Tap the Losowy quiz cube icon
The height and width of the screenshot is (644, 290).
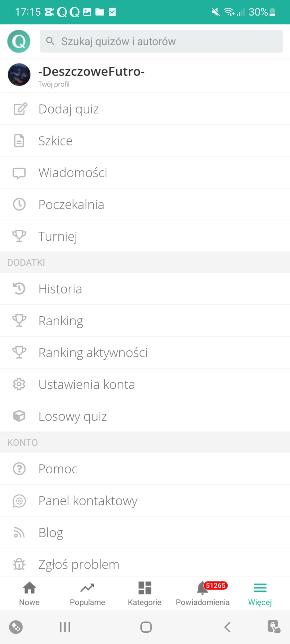pyautogui.click(x=19, y=416)
